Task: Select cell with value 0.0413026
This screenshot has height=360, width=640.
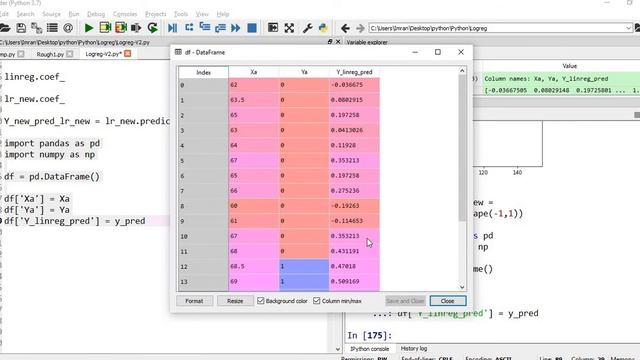Action: click(x=354, y=130)
